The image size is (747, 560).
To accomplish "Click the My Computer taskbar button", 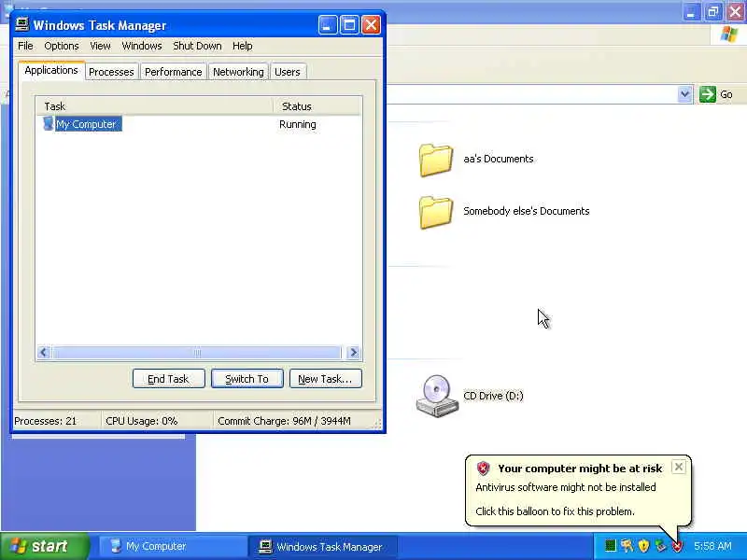I will pyautogui.click(x=172, y=546).
